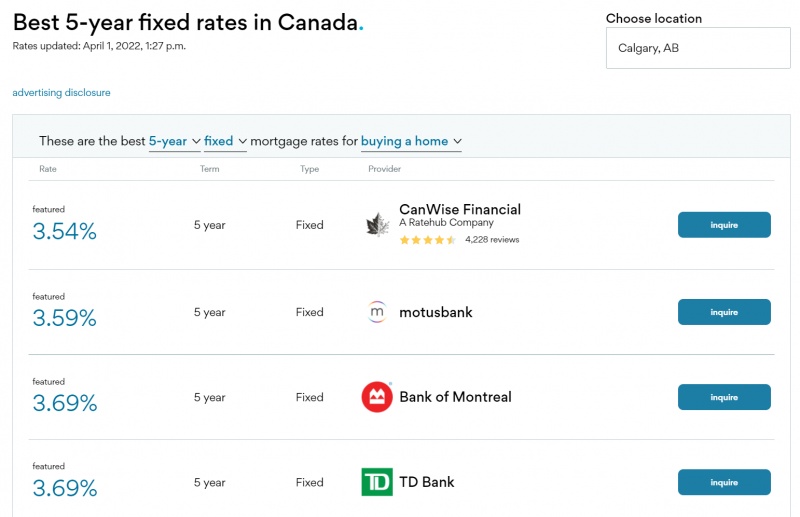This screenshot has height=517, width=800.
Task: Inquire about the Bank of Montreal rate
Action: tap(724, 397)
